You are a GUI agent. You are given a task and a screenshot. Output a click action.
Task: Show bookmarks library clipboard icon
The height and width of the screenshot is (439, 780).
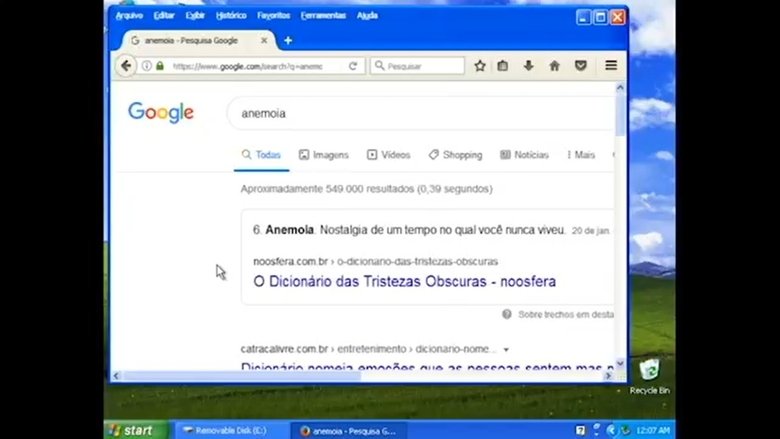[x=503, y=66]
